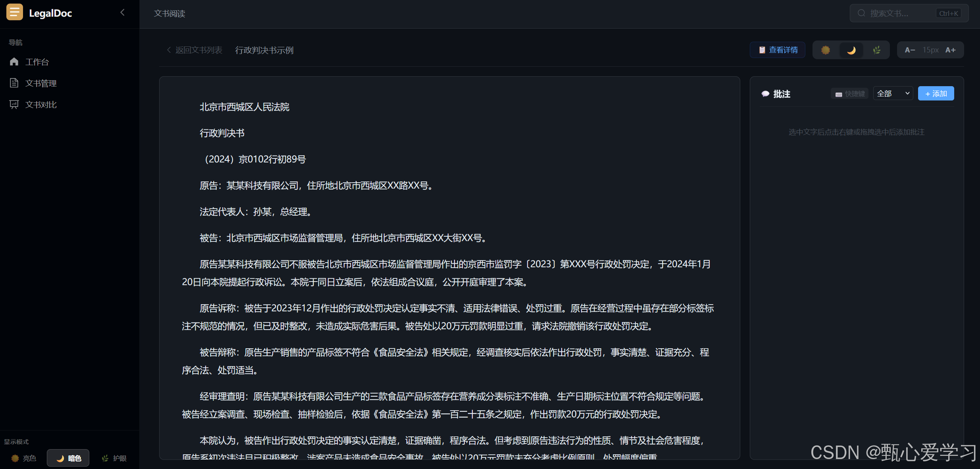Enable 护眼 display mode in sidebar

[114, 458]
